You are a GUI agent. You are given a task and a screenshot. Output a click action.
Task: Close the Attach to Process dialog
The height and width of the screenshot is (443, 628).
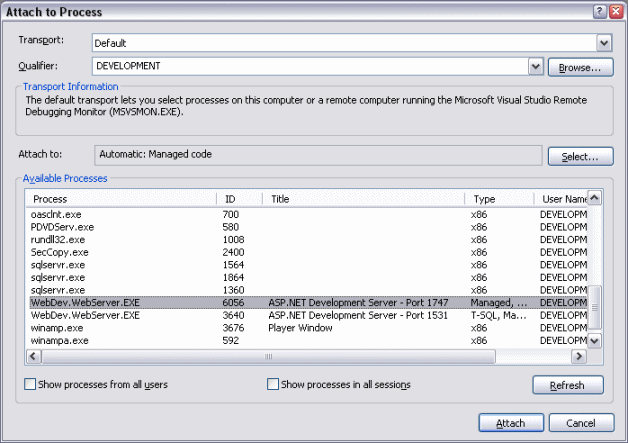[x=616, y=11]
